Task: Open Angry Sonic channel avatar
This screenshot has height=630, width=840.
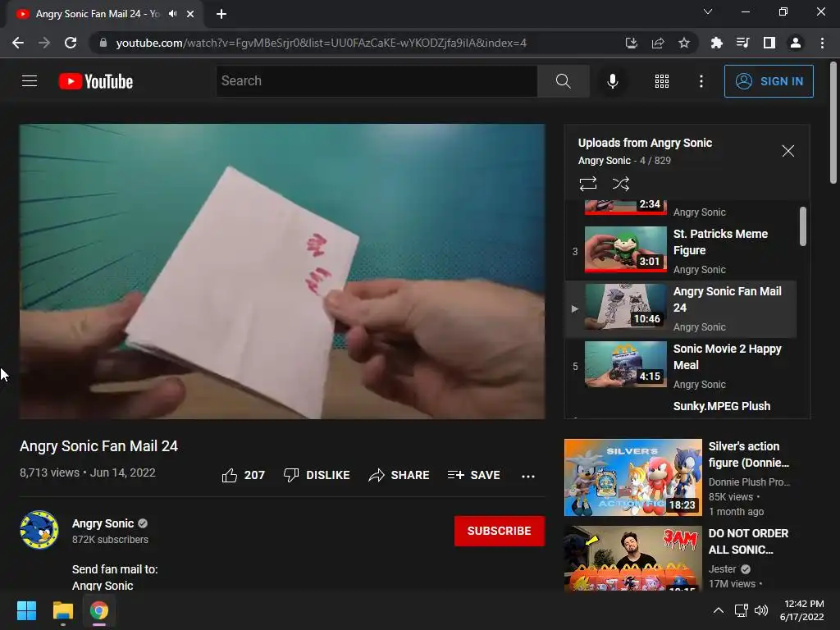Action: (x=39, y=530)
